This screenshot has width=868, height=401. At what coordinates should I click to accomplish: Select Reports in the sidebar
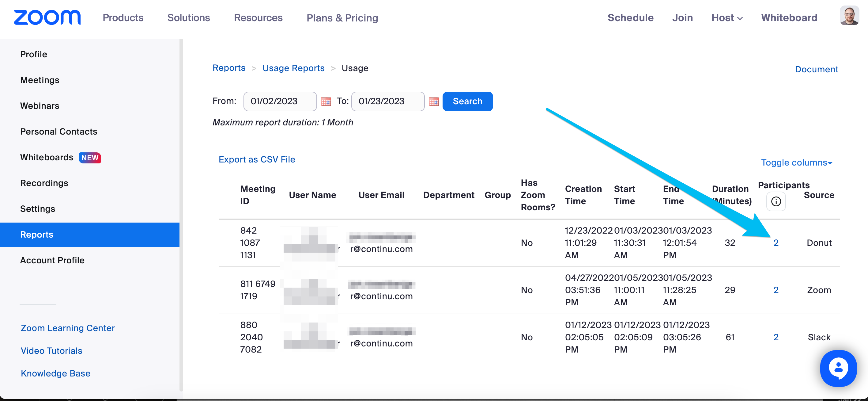[x=90, y=235]
